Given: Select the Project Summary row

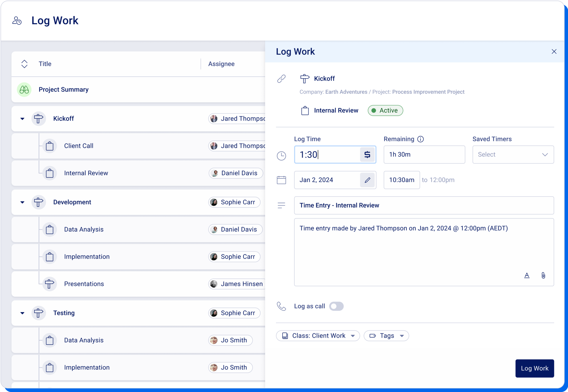Looking at the screenshot, I should point(138,90).
